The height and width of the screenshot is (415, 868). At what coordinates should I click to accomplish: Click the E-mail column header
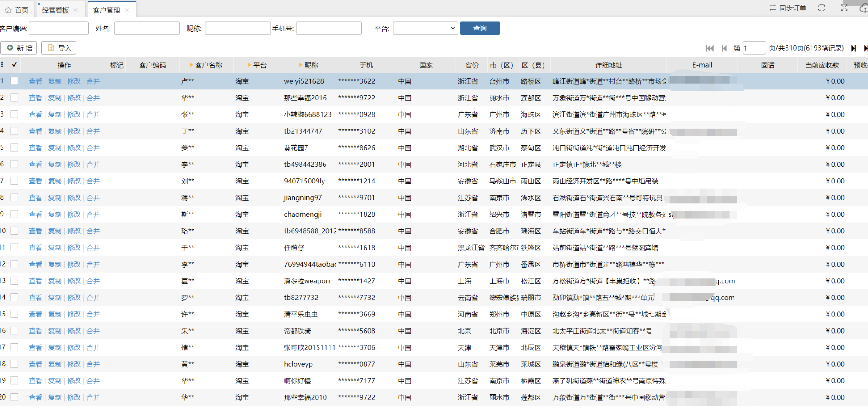702,65
